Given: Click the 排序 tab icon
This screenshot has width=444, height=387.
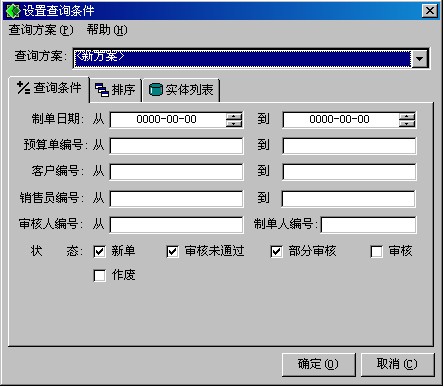Looking at the screenshot, I should click(102, 90).
